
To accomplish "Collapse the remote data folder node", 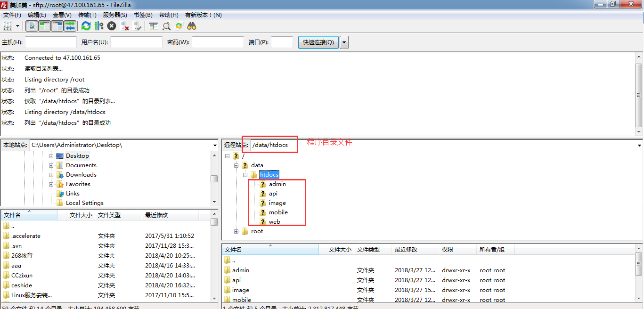I will (236, 165).
